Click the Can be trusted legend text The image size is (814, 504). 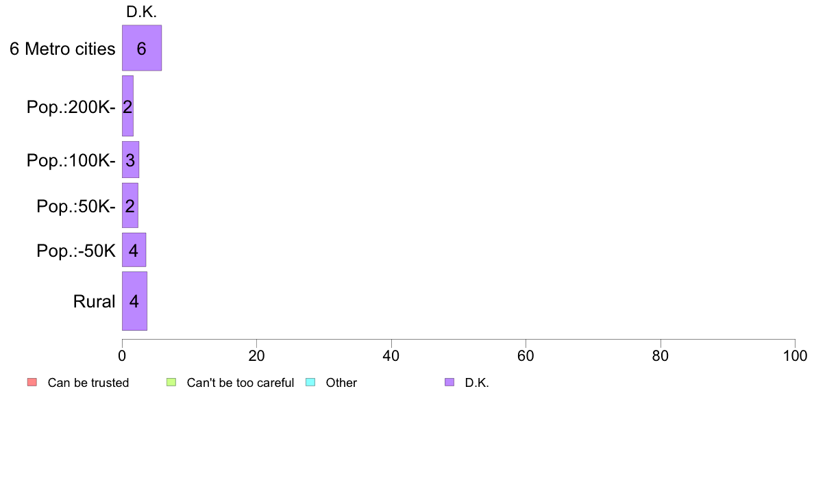[x=88, y=383]
